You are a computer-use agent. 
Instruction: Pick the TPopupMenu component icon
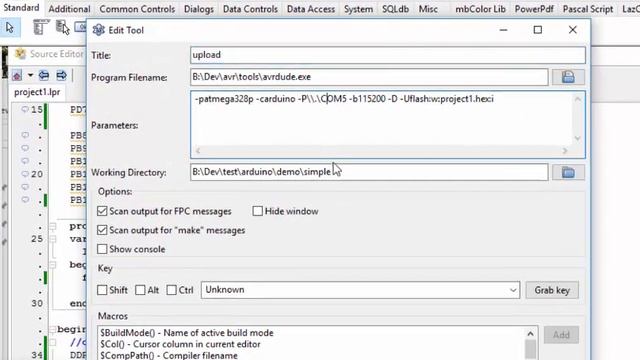(62, 28)
